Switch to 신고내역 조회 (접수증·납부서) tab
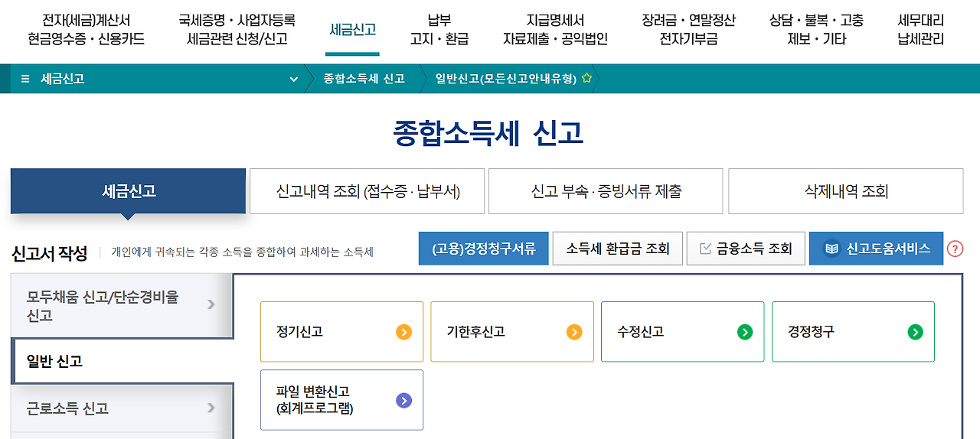 pos(367,191)
